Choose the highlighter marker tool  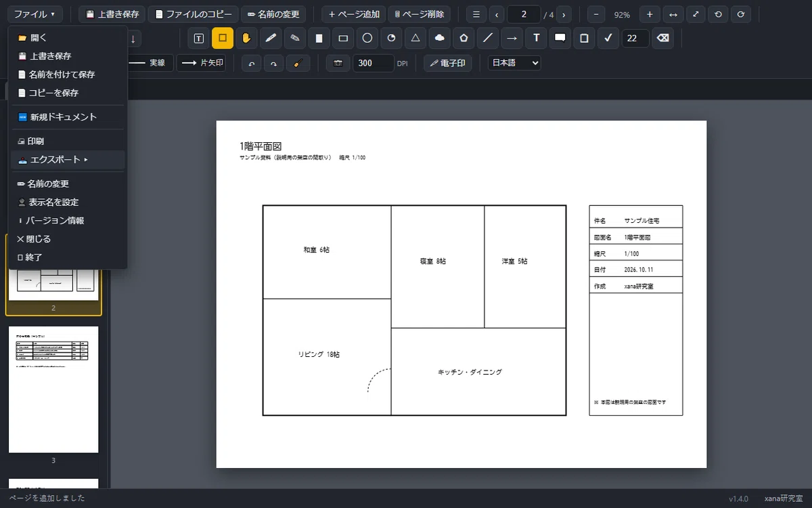[x=295, y=39]
